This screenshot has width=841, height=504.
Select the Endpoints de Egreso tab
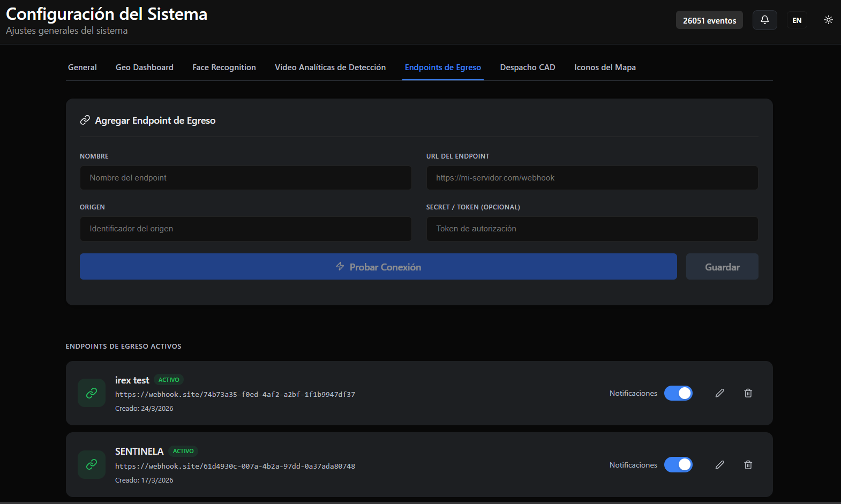coord(443,67)
